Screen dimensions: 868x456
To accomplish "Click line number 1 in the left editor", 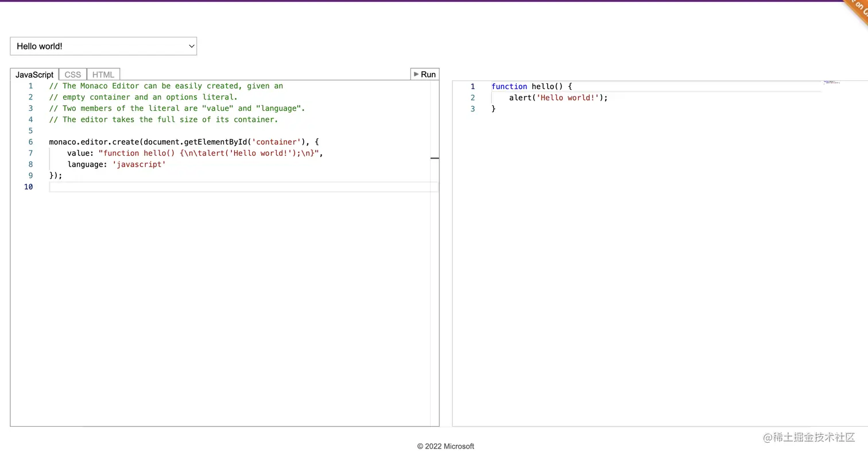I will tap(30, 86).
